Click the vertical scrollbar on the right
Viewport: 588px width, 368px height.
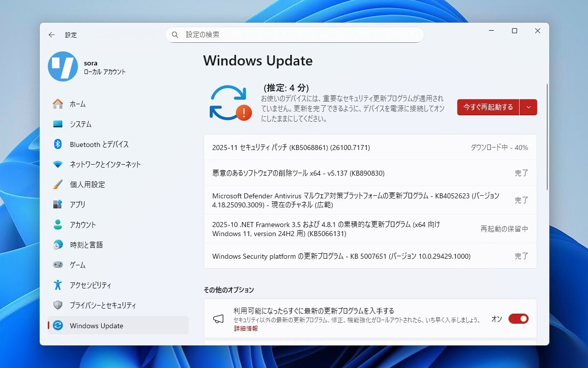tap(547, 137)
